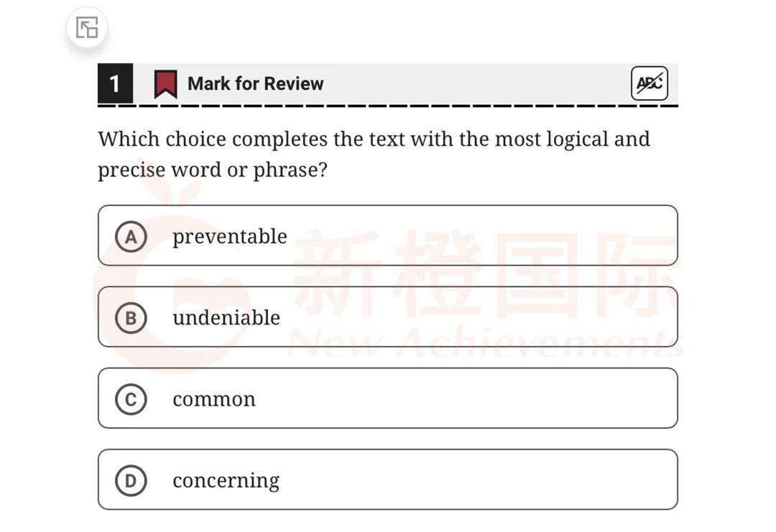Toggle the ABC strikethrough answer eliminator icon

pos(650,83)
